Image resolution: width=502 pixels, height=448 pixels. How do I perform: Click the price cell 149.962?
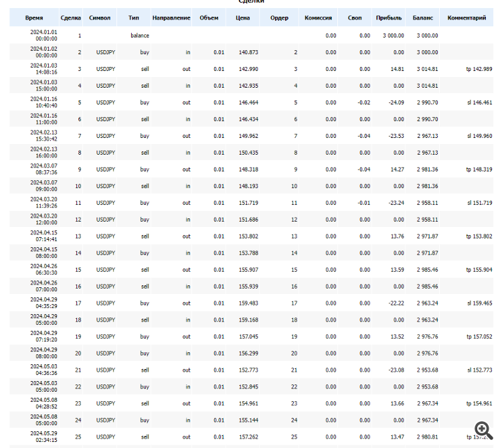(x=248, y=136)
